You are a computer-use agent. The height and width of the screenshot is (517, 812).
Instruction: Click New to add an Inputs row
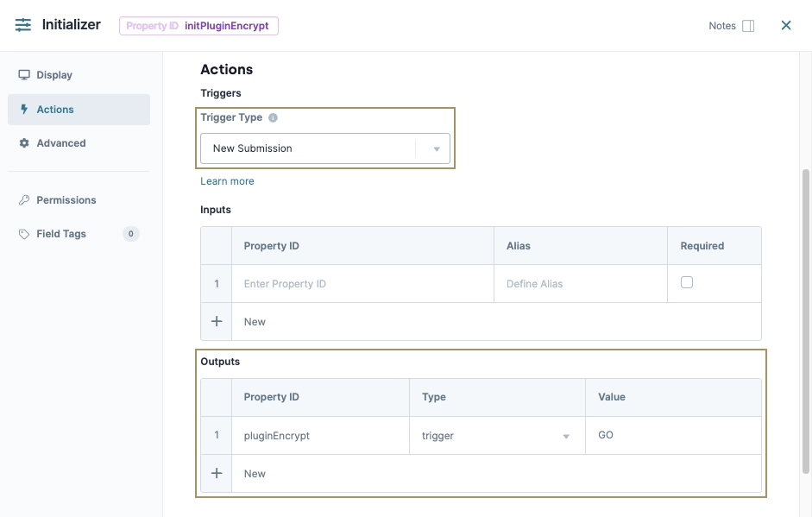[255, 321]
